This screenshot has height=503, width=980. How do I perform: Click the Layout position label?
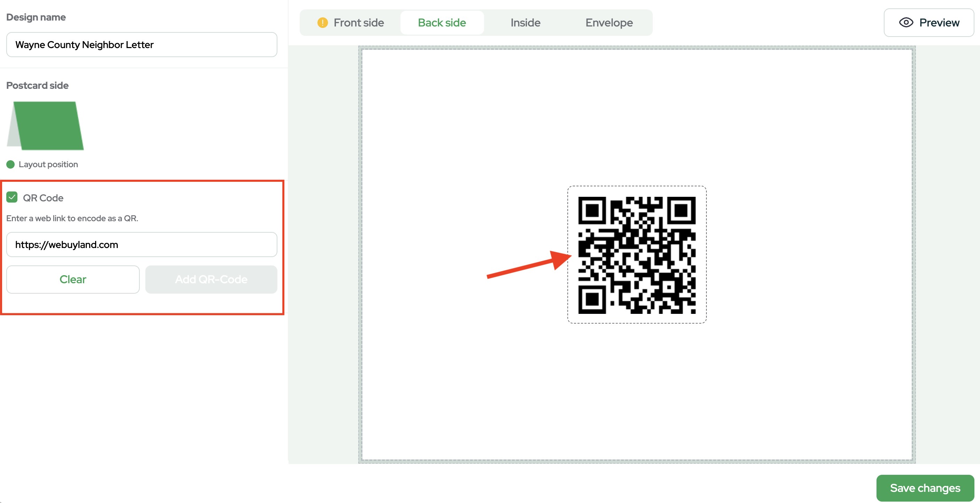click(x=48, y=164)
